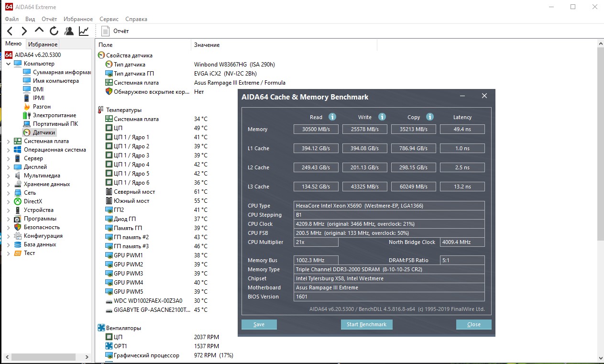This screenshot has height=364, width=604.
Task: Click the База данных tree item icon
Action: coord(18,244)
